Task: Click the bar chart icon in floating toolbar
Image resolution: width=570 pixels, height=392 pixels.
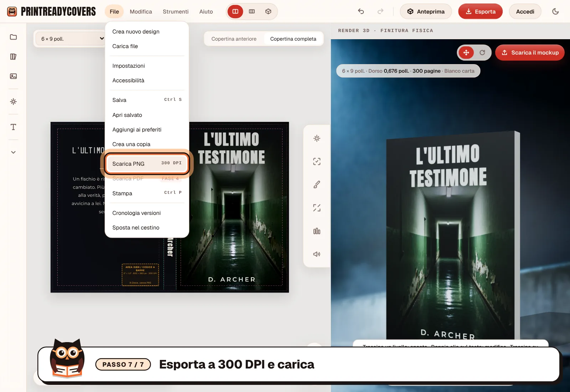Action: pyautogui.click(x=317, y=231)
